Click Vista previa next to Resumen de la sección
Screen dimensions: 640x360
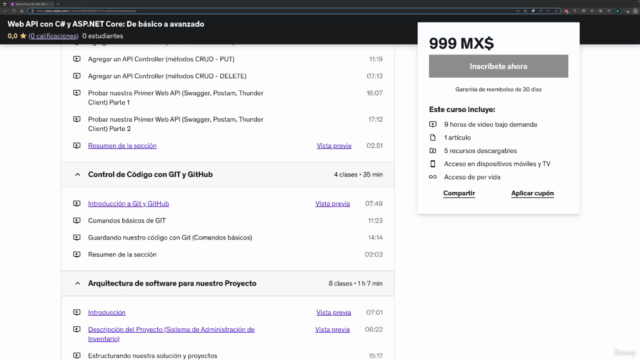click(x=334, y=146)
